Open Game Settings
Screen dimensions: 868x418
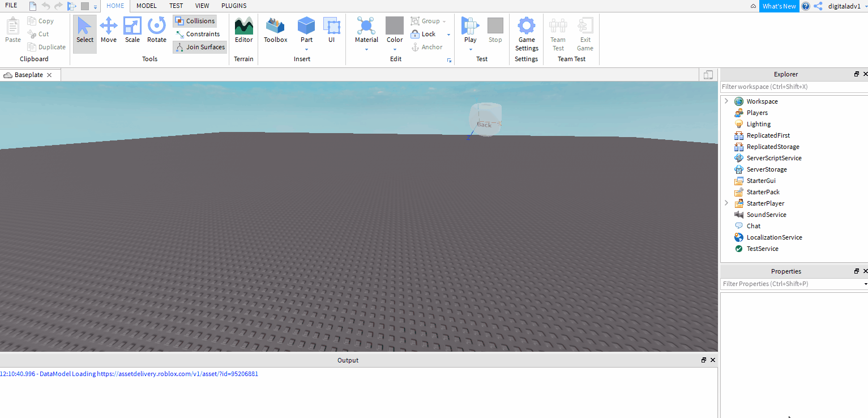click(527, 34)
